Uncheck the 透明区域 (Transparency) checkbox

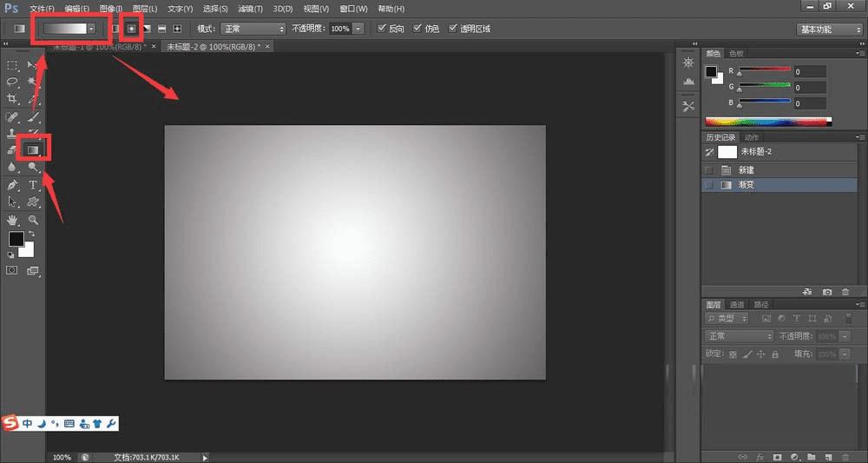click(x=452, y=29)
